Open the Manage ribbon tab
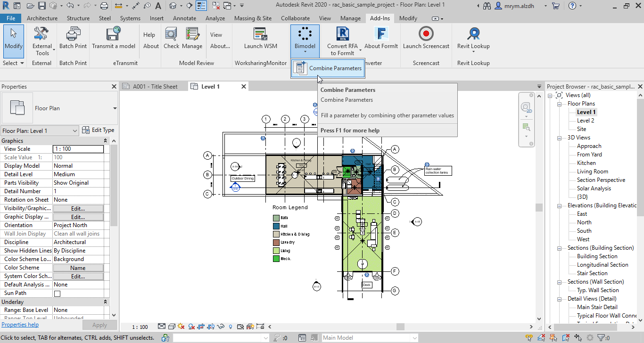 coord(350,18)
